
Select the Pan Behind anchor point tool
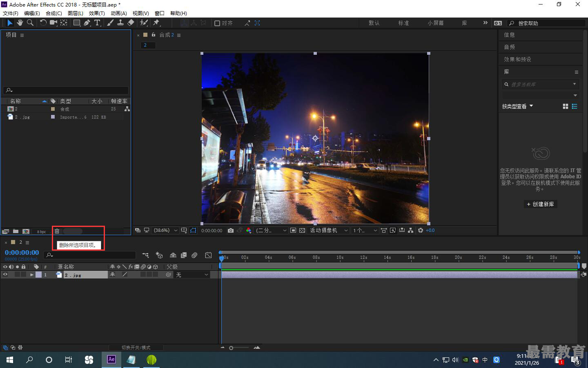tap(64, 23)
